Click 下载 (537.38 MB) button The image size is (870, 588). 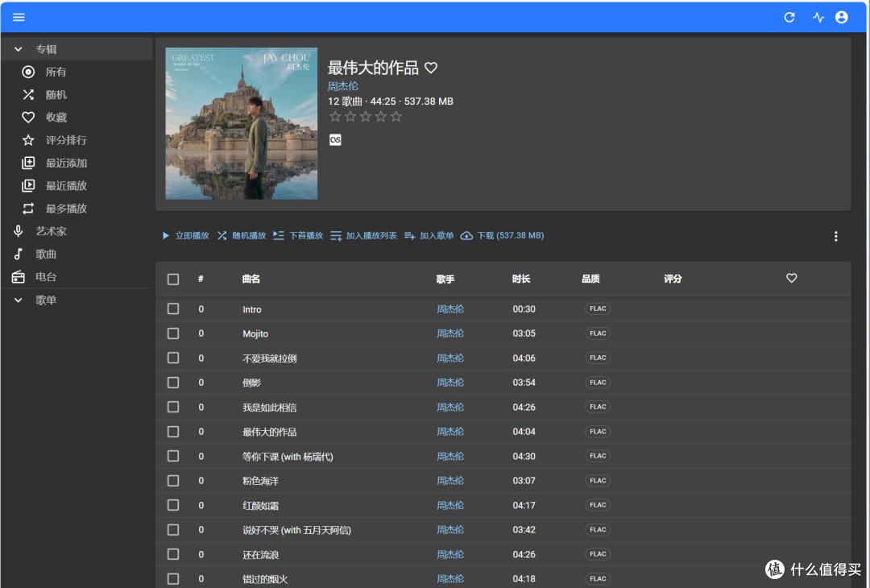coord(502,236)
